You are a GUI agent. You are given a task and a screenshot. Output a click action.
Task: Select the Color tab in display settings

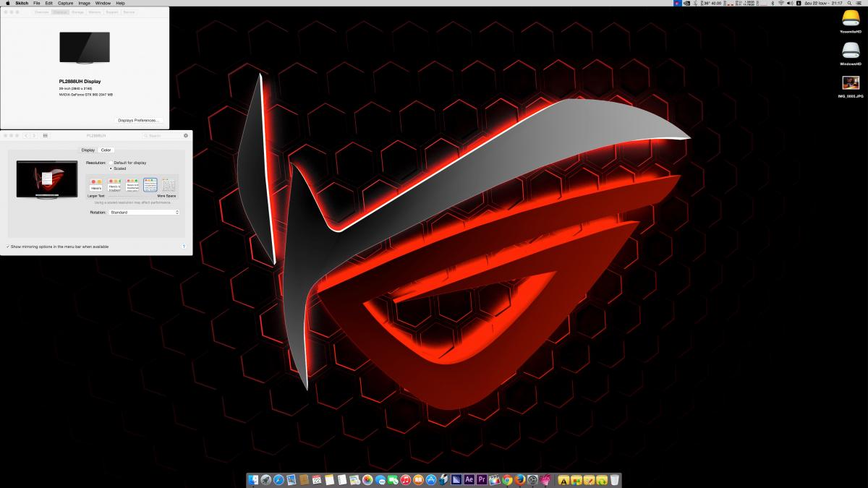click(x=106, y=150)
